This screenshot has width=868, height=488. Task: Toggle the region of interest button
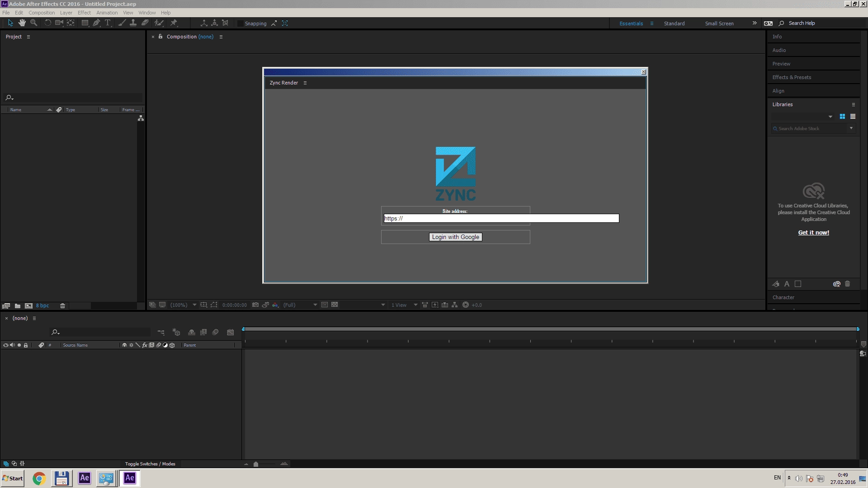(325, 305)
